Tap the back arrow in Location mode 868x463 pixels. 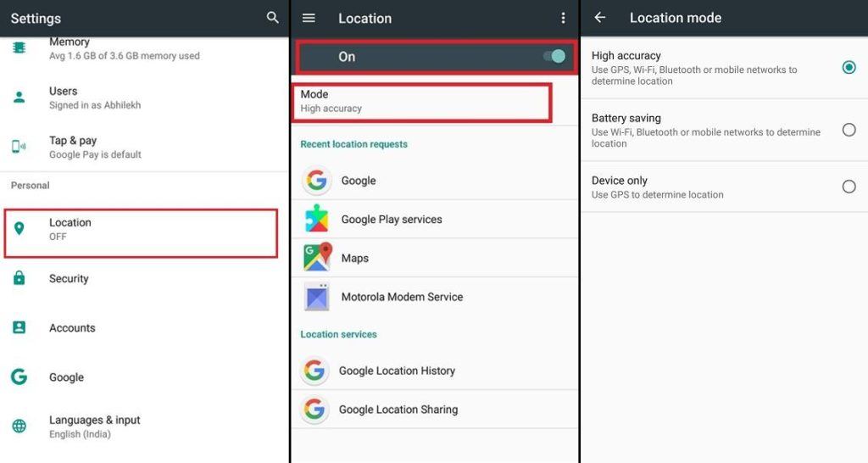point(600,18)
